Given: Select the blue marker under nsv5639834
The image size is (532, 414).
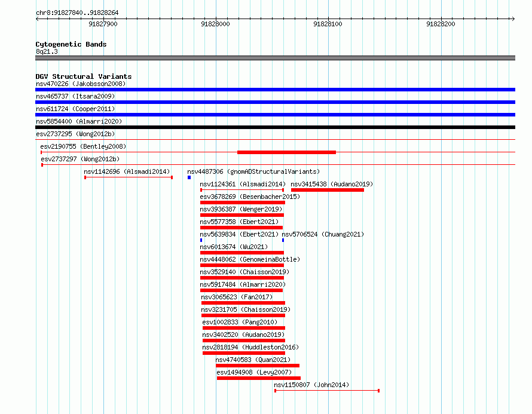Looking at the screenshot, I should (201, 240).
